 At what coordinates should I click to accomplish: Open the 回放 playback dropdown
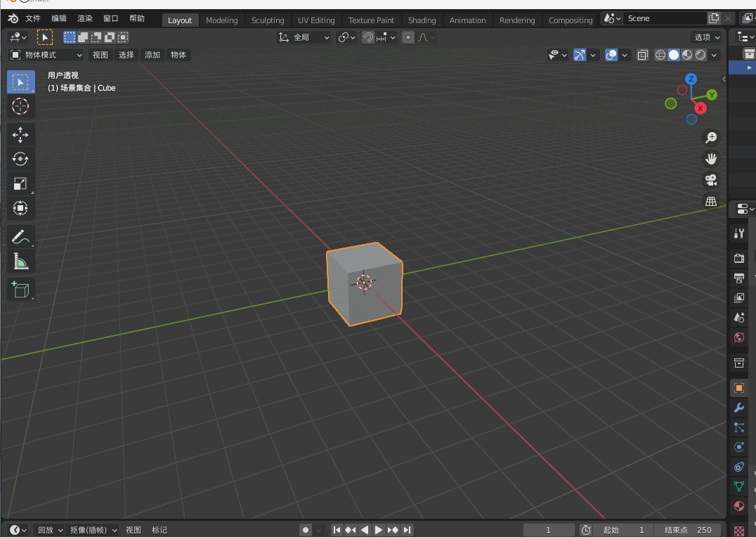pos(50,530)
